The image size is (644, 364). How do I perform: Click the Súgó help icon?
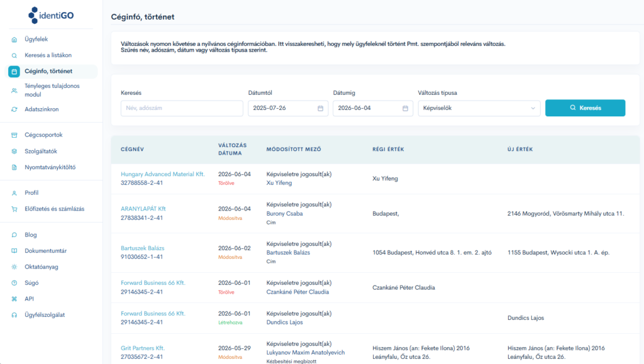[x=14, y=283]
